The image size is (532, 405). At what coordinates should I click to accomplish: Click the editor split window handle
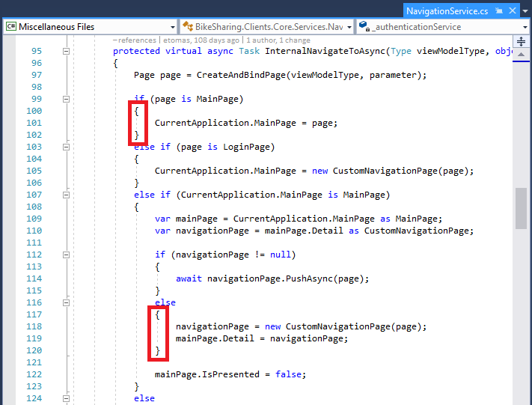click(521, 41)
